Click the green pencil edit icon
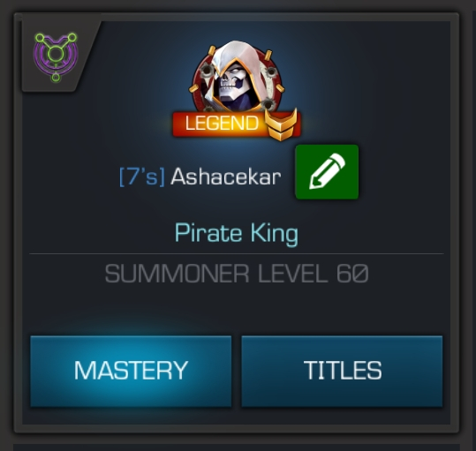 [327, 172]
